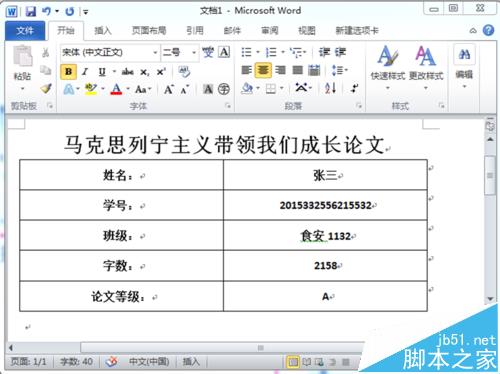Viewport: 500px width, 374px height.
Task: Toggle character shading A
Action: (x=208, y=89)
